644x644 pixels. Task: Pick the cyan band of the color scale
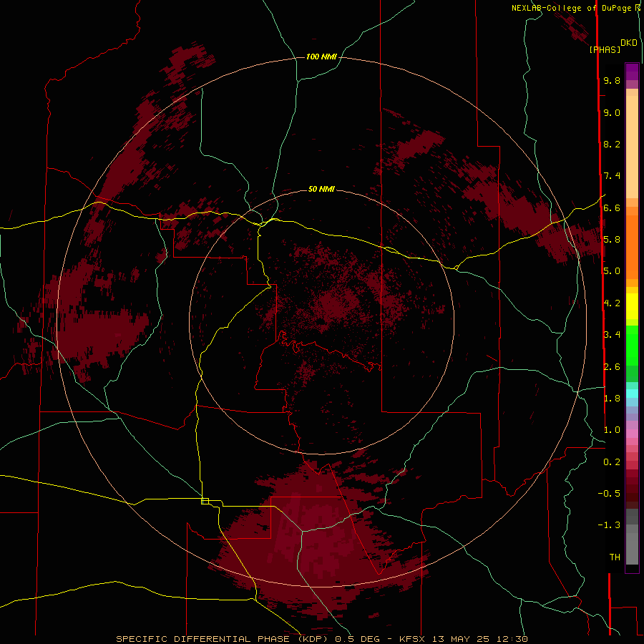pos(632,394)
